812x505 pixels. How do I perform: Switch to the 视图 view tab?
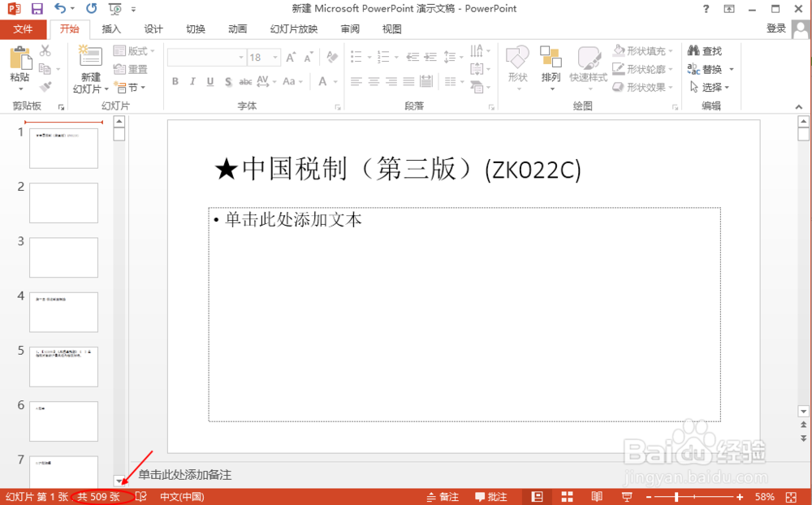point(392,29)
